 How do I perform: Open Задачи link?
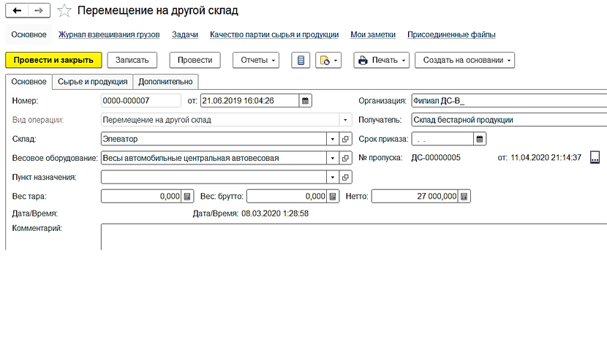184,34
